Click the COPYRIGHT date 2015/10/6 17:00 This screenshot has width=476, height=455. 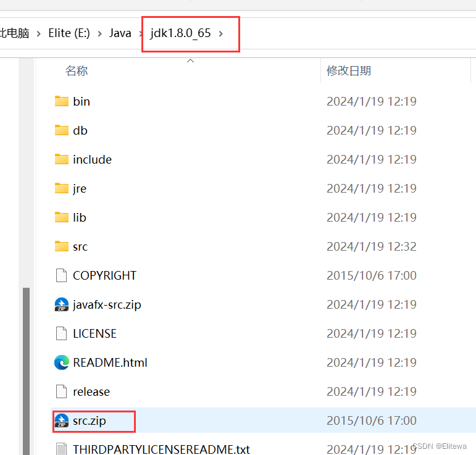pos(372,275)
